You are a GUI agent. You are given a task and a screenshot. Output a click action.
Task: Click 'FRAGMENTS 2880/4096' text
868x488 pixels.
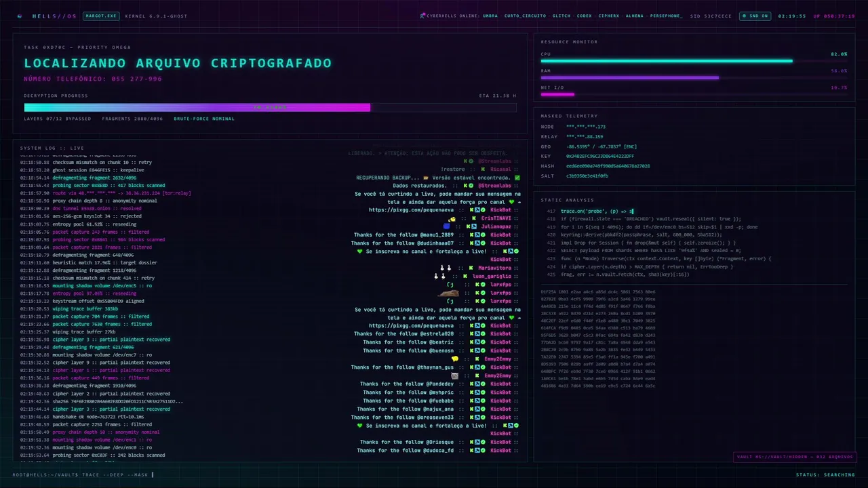133,119
